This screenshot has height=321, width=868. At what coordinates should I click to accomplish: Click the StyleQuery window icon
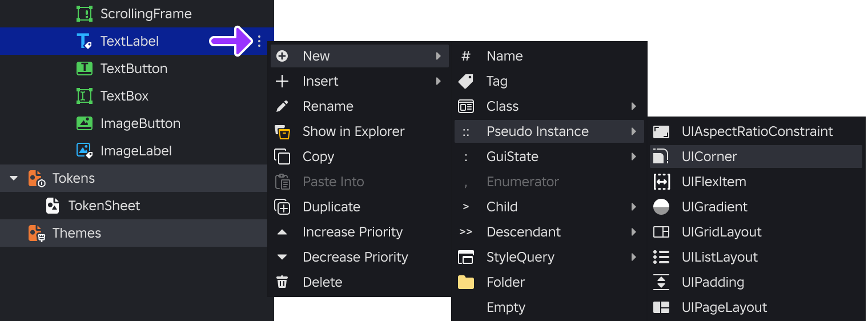click(466, 257)
